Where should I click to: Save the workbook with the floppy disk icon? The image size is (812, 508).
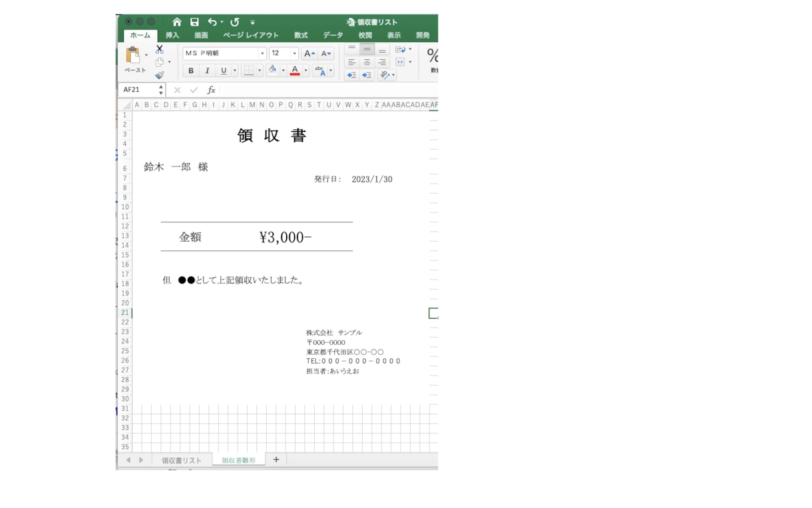point(194,22)
